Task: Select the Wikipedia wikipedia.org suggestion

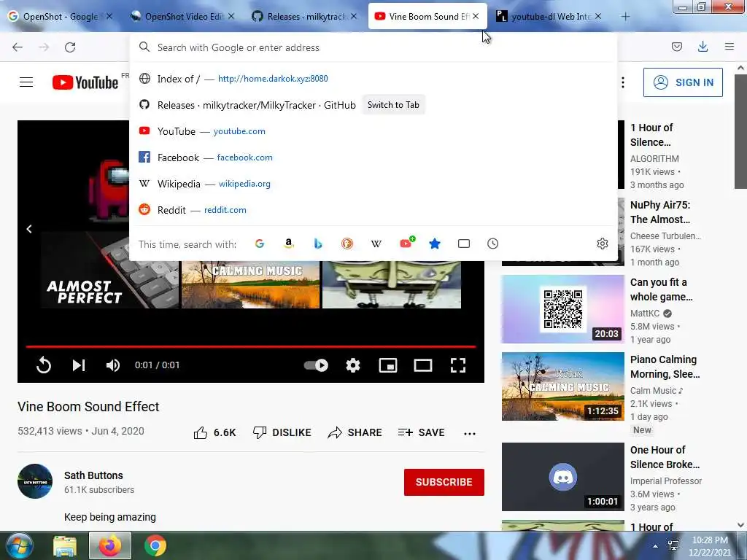Action: (x=373, y=183)
